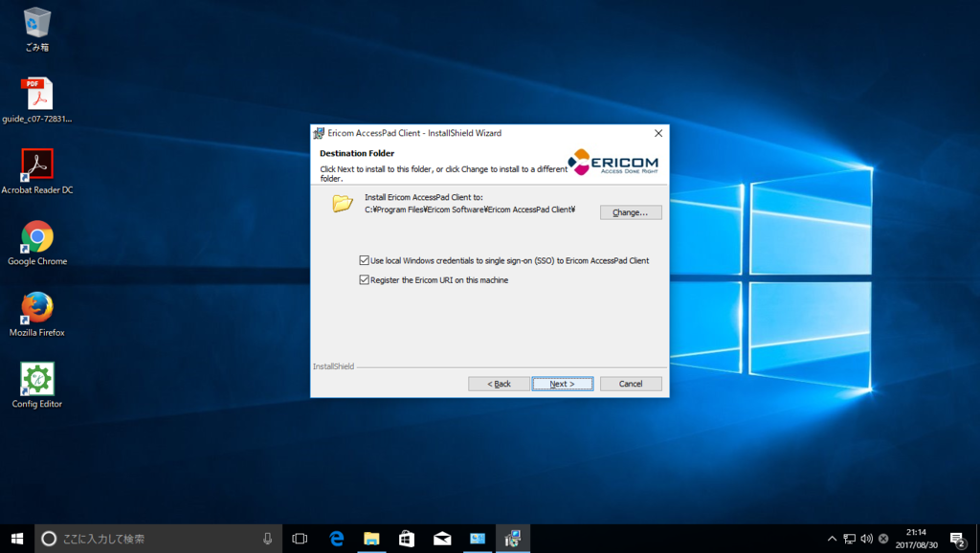This screenshot has width=980, height=553.
Task: Click the Destination Folder heading text
Action: pyautogui.click(x=357, y=153)
